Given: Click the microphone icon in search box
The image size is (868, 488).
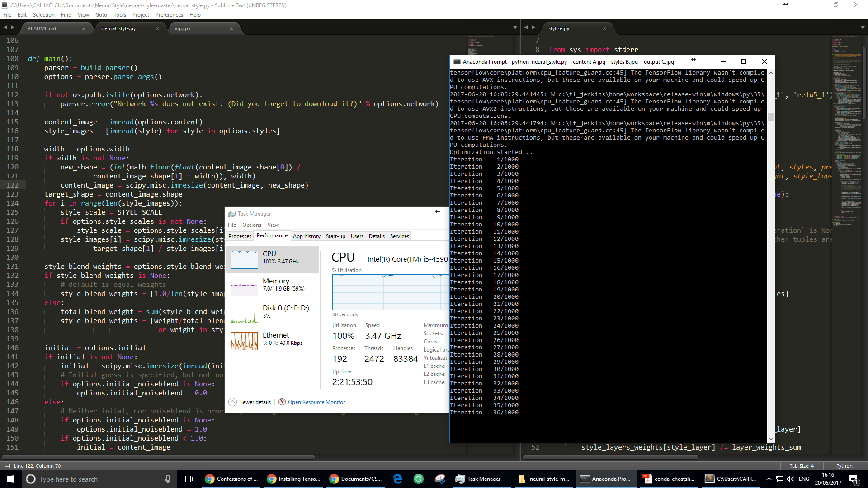Looking at the screenshot, I should (x=168, y=479).
